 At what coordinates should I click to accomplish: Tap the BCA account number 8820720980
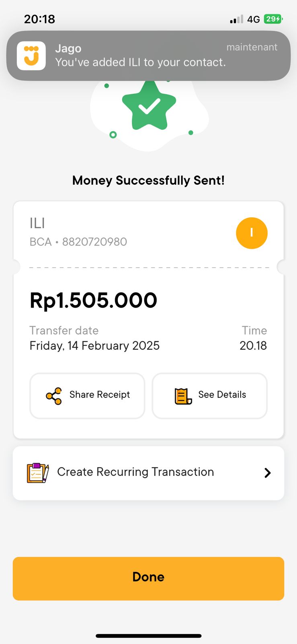coord(94,242)
